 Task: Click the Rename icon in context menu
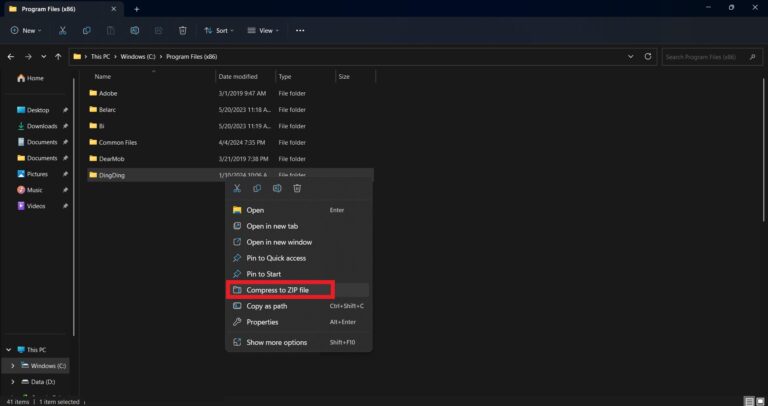[277, 189]
